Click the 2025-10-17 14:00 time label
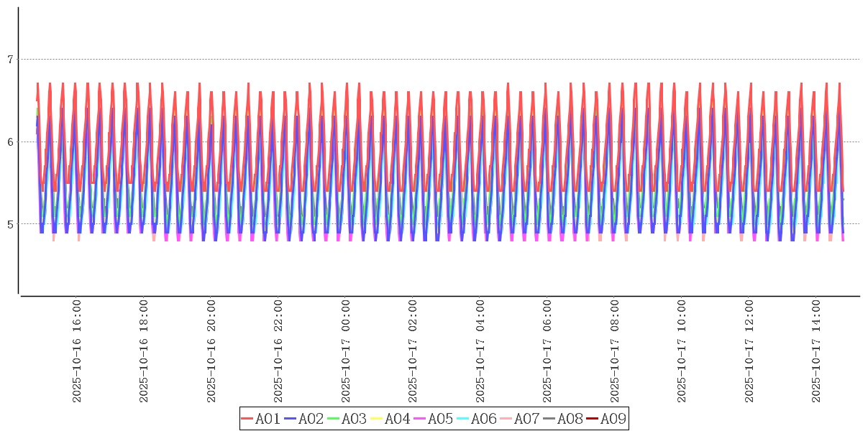 coord(816,351)
